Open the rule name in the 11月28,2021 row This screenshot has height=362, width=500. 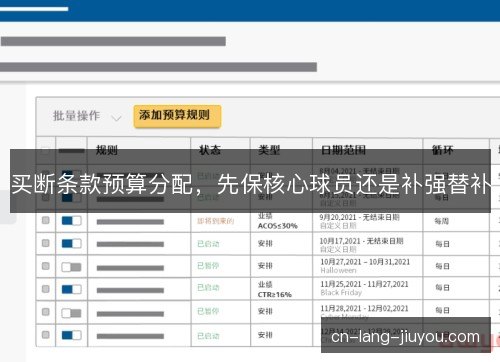(130, 314)
